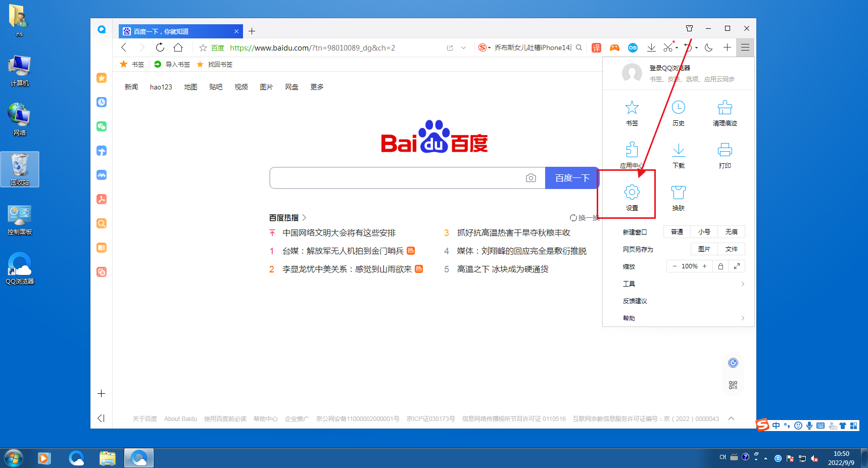
Task: Open the sidebar history clock icon
Action: tap(102, 102)
